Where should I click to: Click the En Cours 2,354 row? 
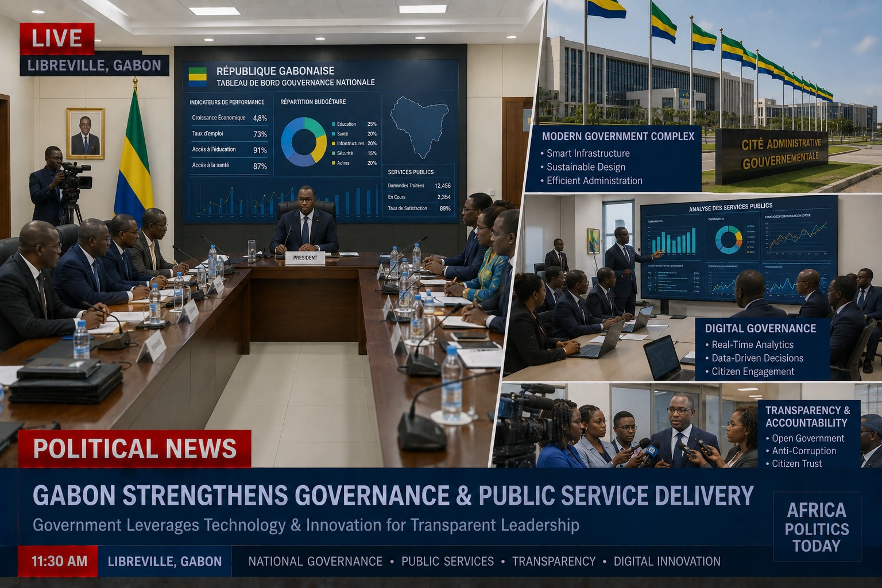tap(419, 197)
